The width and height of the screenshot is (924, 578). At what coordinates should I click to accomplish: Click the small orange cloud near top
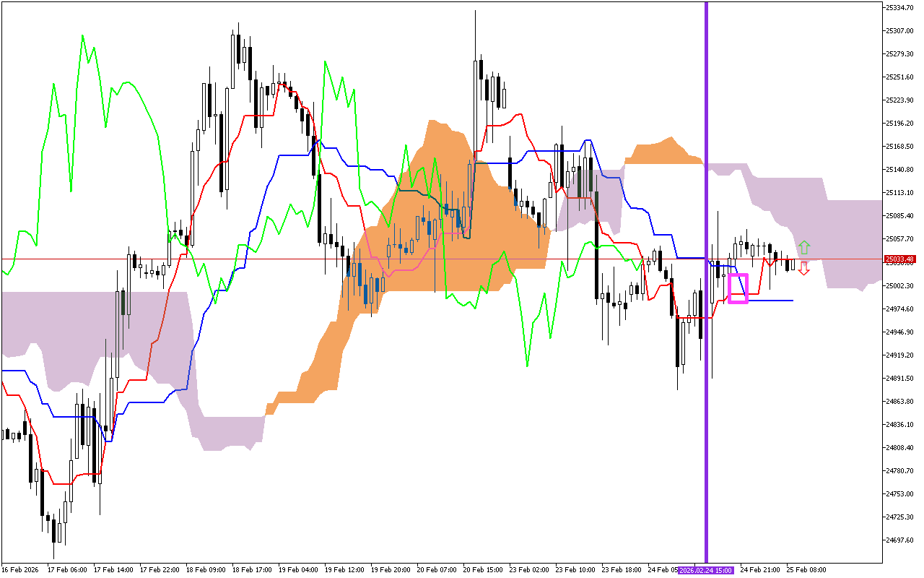coord(661,152)
